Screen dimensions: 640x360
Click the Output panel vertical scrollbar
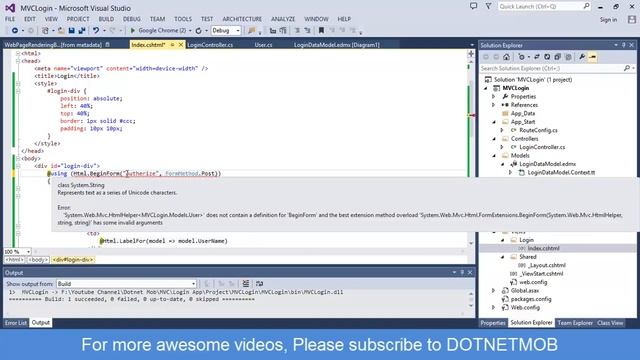tap(471, 300)
